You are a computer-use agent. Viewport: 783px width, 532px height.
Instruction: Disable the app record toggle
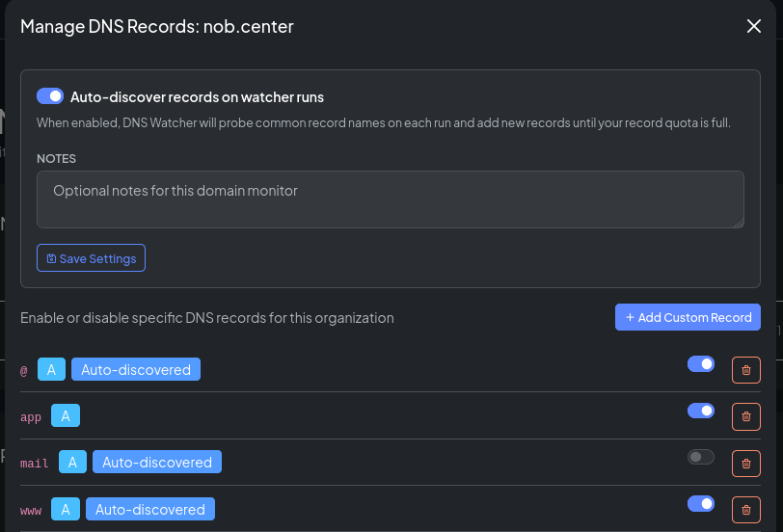click(701, 411)
